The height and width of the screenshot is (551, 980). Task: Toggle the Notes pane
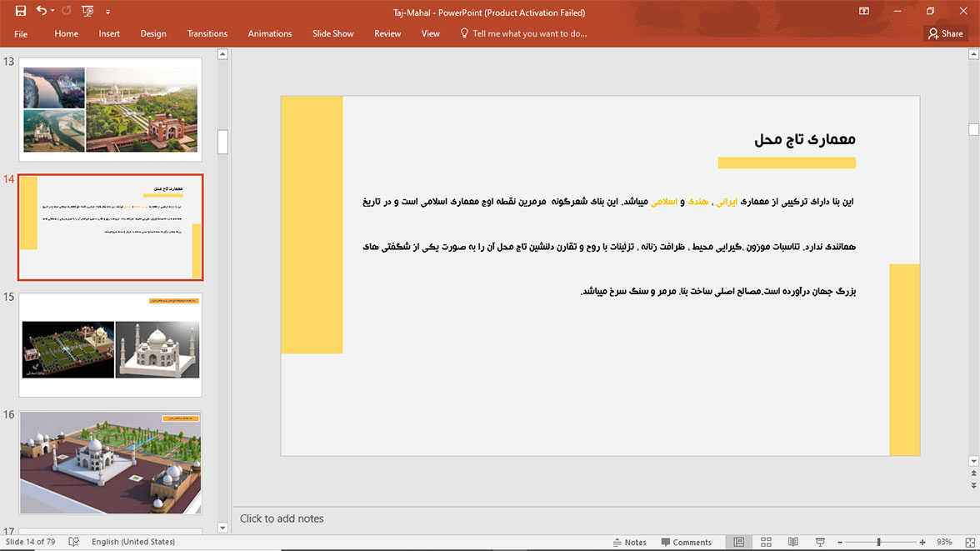coord(629,542)
